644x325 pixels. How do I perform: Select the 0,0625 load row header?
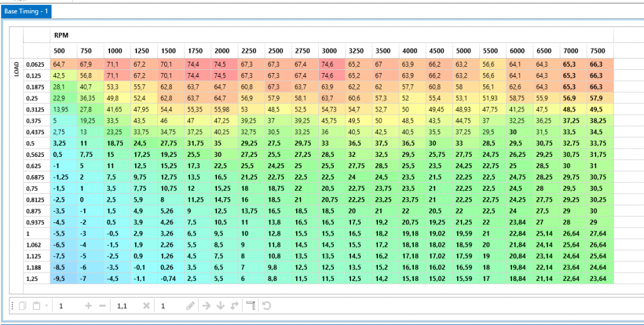[36, 64]
